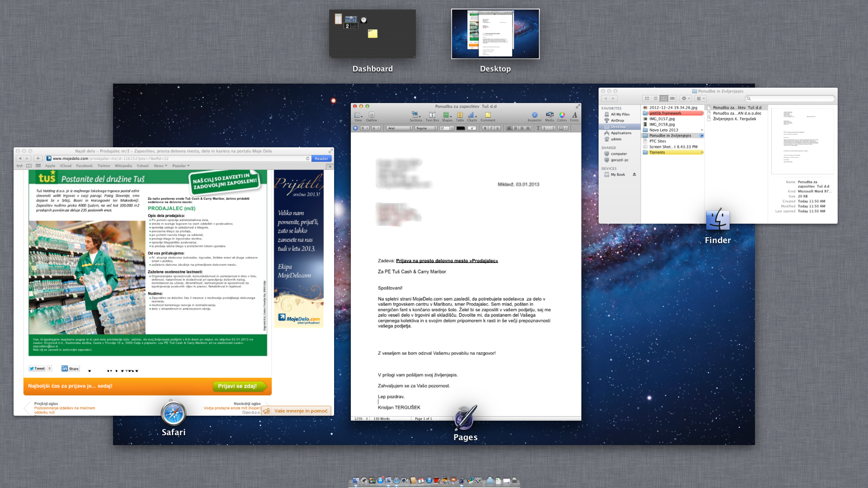
Task: Justify text in Pages format bar
Action: coord(528,128)
